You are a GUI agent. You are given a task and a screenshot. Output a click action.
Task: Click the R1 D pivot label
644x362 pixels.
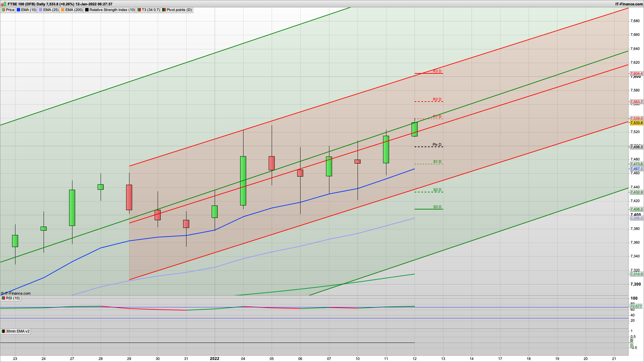437,116
